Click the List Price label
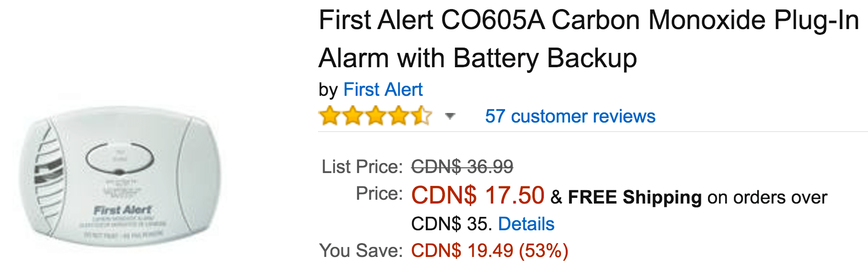Screen dimensions: 868x266 coord(362,167)
